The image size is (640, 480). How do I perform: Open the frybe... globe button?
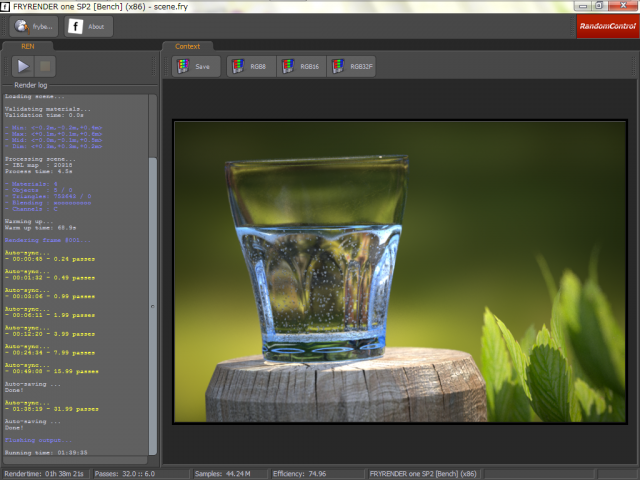[34, 27]
